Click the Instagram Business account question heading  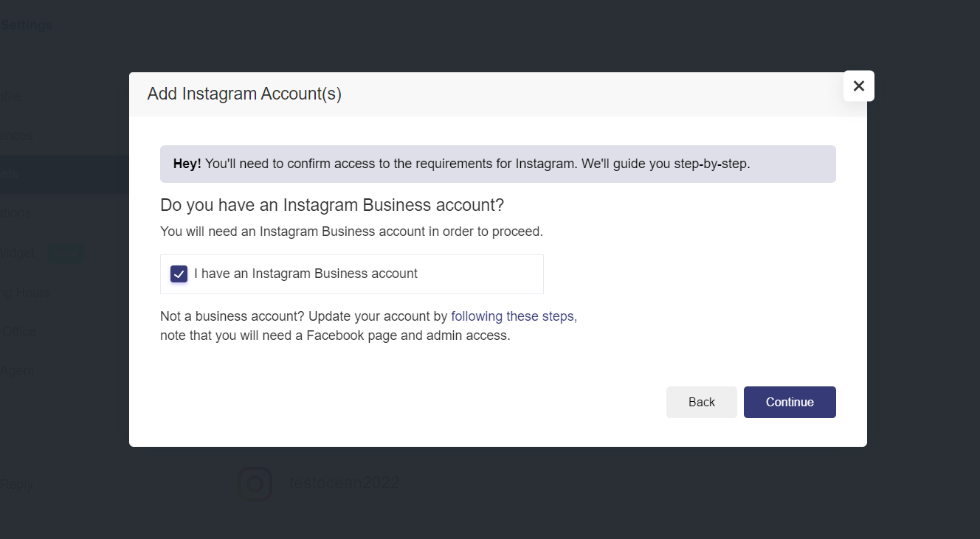(331, 205)
